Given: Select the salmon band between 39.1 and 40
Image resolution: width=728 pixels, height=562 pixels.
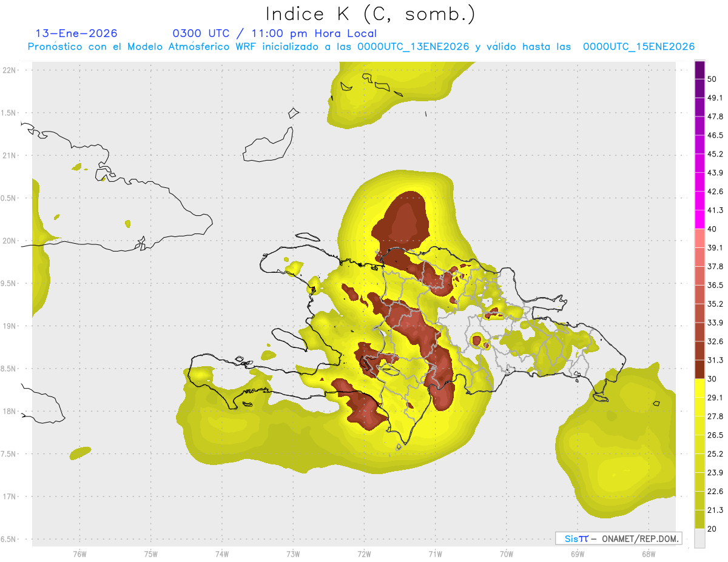Looking at the screenshot, I should click(x=699, y=238).
